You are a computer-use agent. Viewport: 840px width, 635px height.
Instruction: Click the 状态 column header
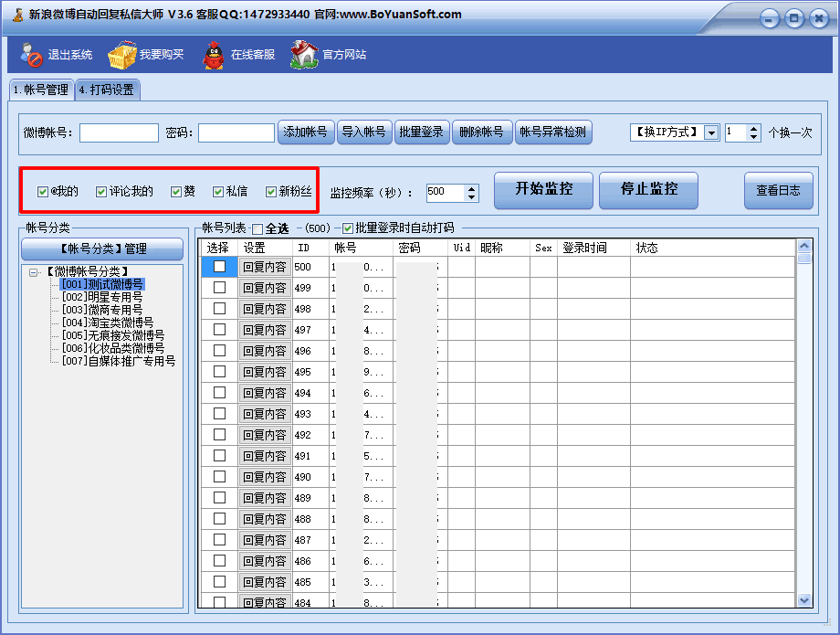pos(712,248)
